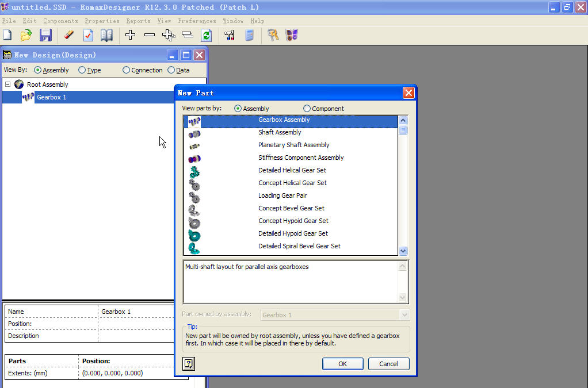Click the machine toolbar icon beside refresh
Screen dimensions: 588x388
coord(230,35)
